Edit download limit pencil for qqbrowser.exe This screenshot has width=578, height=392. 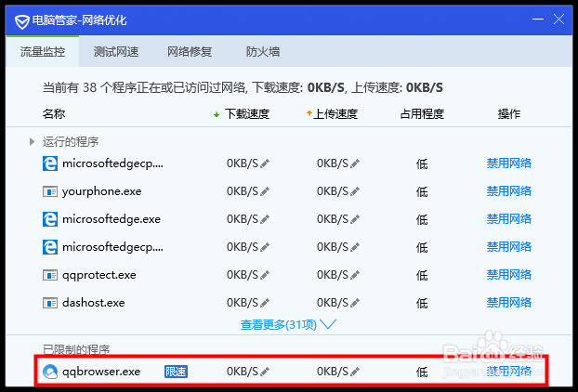point(265,372)
